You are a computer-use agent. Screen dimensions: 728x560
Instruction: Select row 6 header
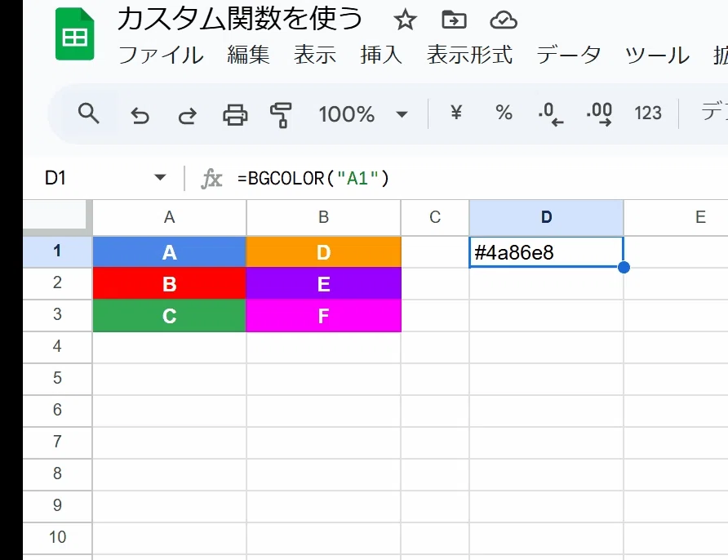(x=57, y=410)
